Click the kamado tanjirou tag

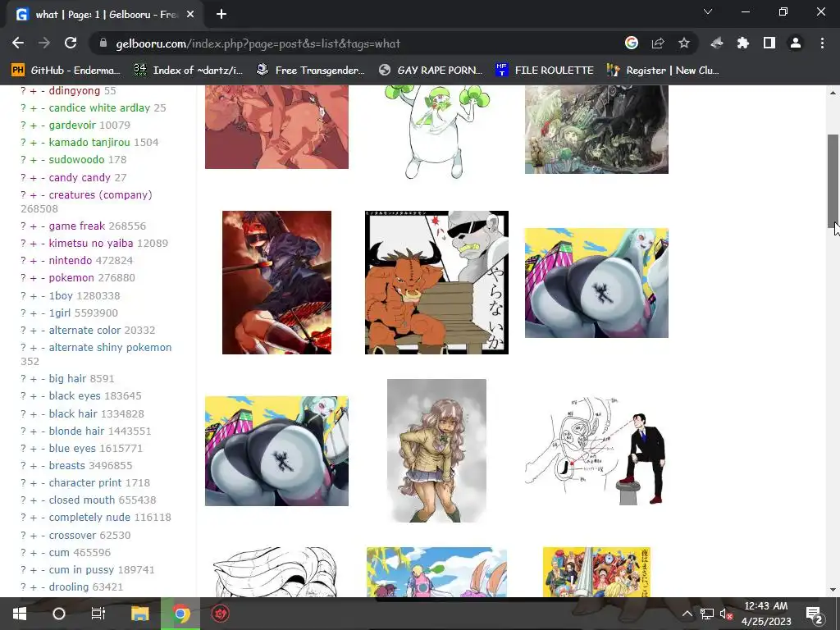pyautogui.click(x=89, y=142)
